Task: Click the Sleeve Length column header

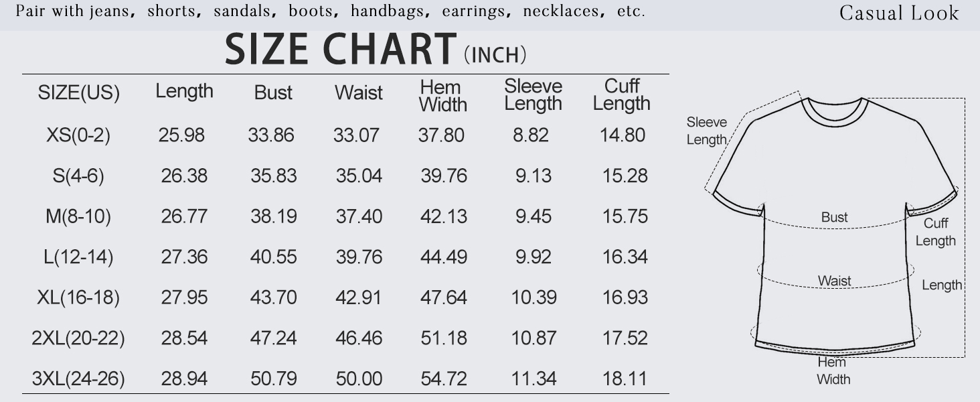Action: [533, 95]
